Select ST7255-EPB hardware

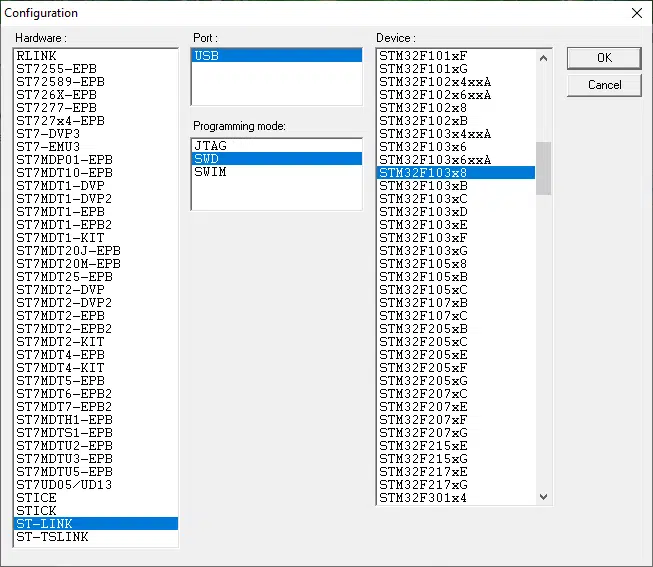pos(96,69)
